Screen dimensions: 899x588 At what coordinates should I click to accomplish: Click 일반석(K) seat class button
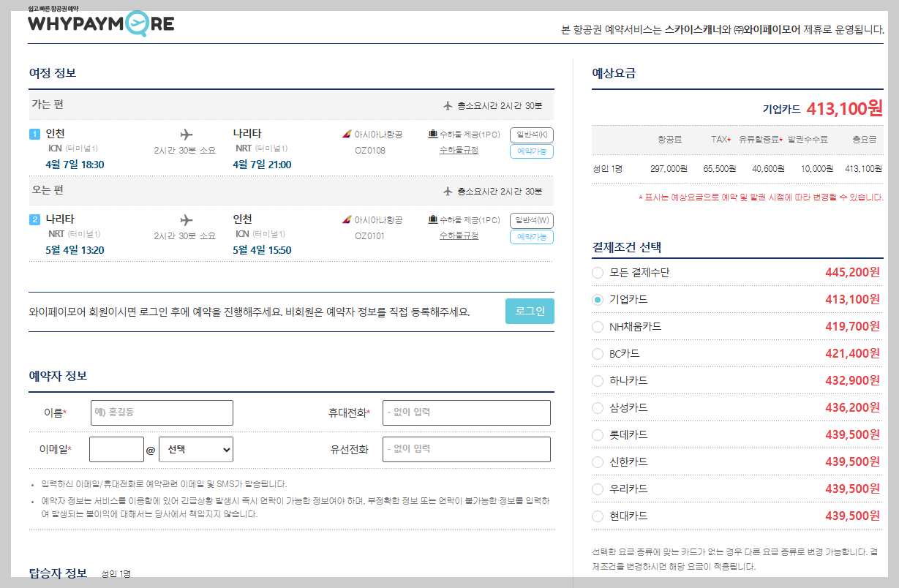coord(532,135)
